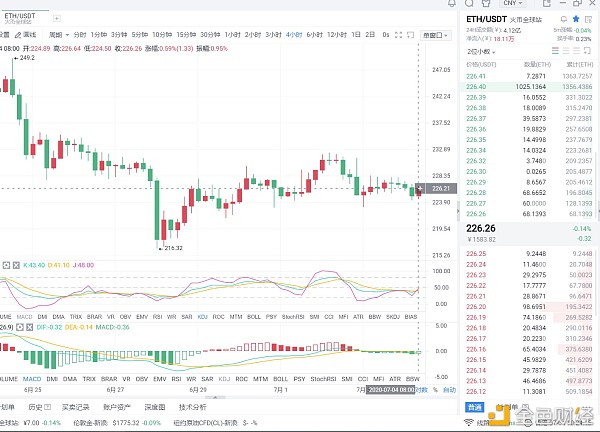Viewport: 600px width, 432px height.
Task: Add a new chart tab with plus
Action: [x=57, y=18]
